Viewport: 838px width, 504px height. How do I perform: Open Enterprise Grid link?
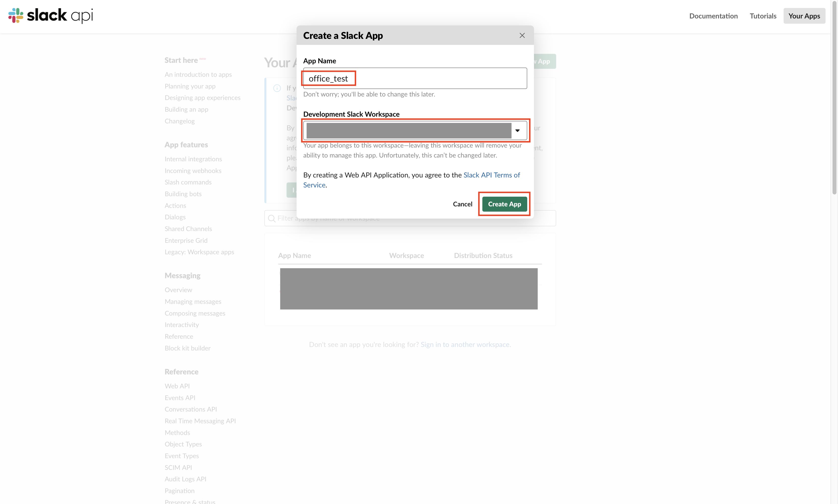pyautogui.click(x=186, y=241)
